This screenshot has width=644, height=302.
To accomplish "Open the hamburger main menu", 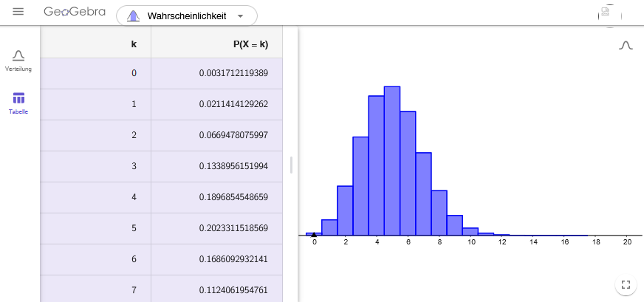I will tap(18, 12).
